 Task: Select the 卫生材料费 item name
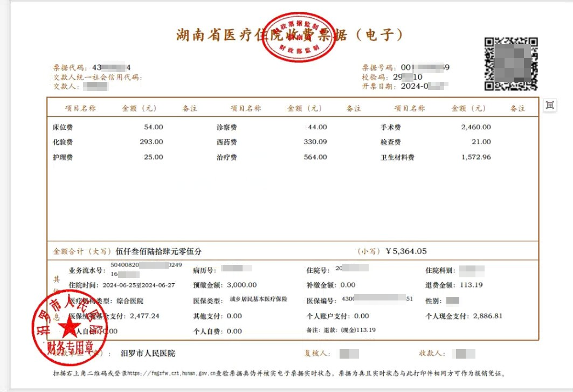click(x=398, y=157)
